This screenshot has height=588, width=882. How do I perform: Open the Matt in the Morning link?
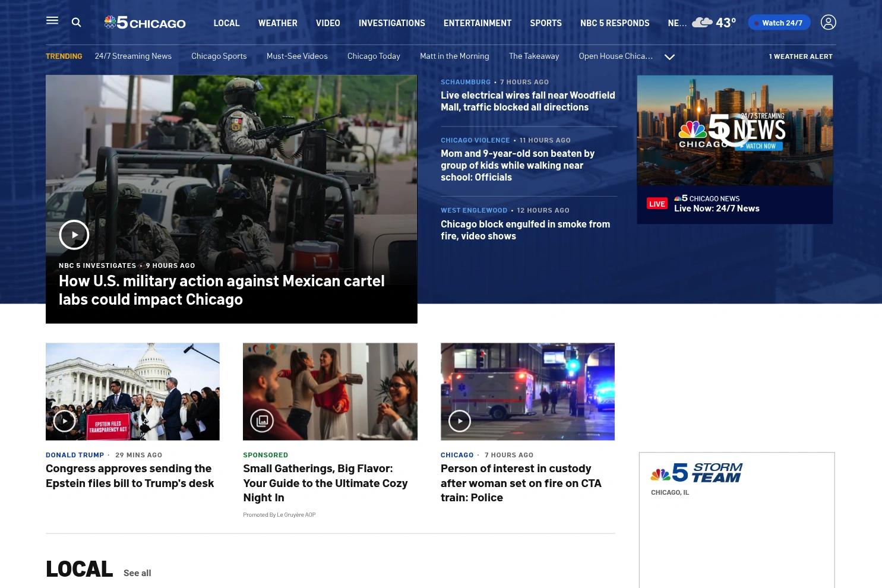pyautogui.click(x=454, y=56)
